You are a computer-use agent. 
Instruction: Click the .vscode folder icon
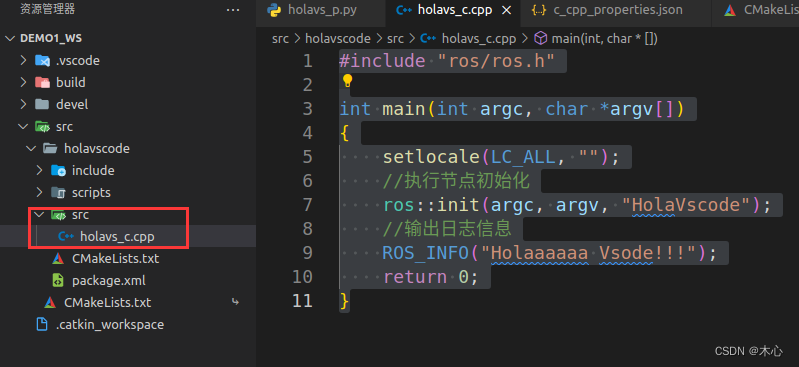click(42, 61)
